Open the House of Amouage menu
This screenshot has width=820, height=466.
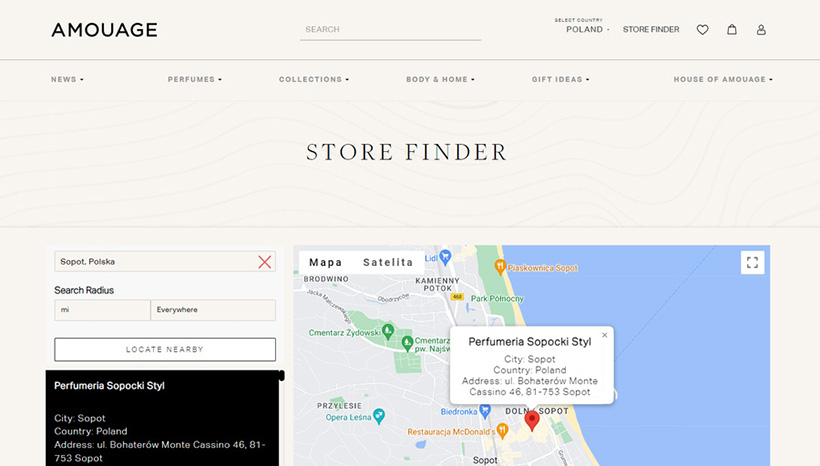[722, 80]
